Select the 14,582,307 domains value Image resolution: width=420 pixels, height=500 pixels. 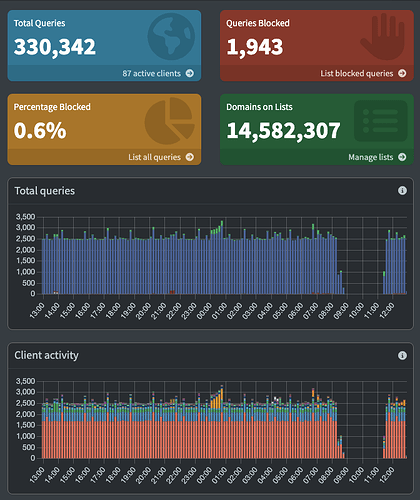tap(283, 131)
